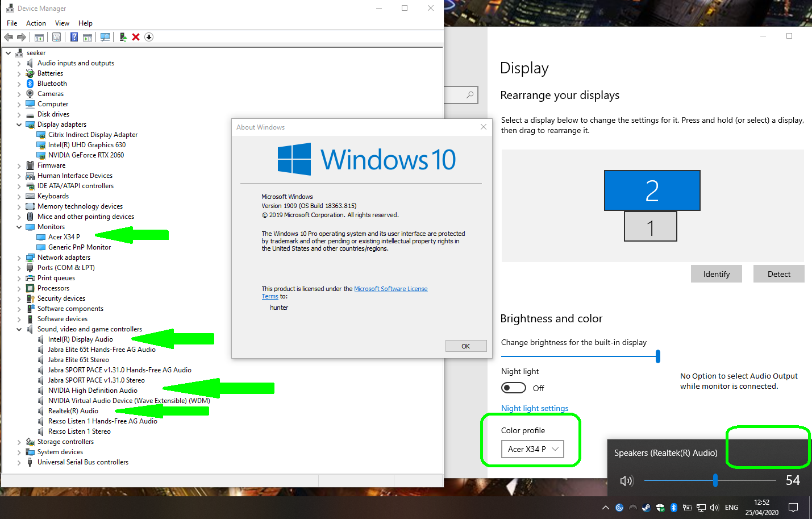Collapse Sound, video and game controllers node
The width and height of the screenshot is (812, 519).
[19, 329]
